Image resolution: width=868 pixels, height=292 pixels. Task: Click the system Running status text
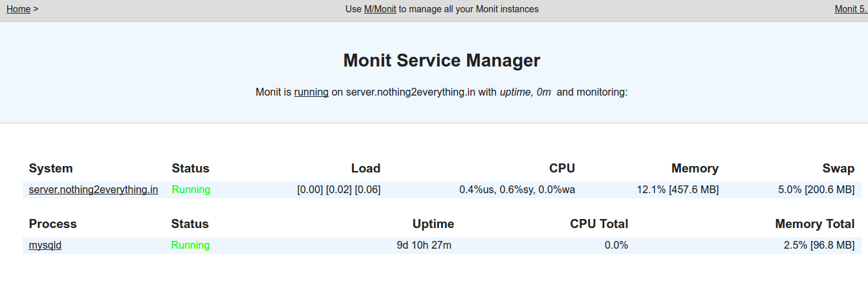coord(191,189)
